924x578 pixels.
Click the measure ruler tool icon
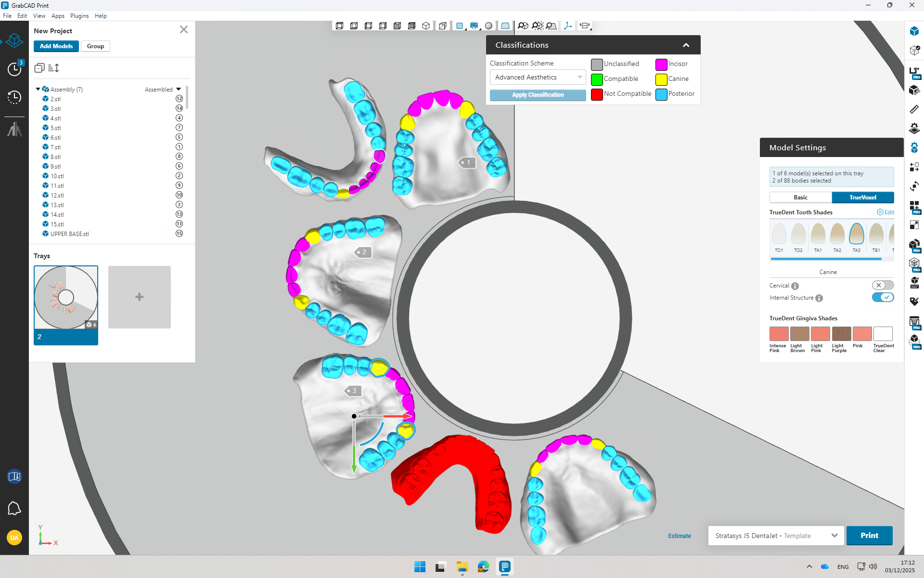coord(914,109)
